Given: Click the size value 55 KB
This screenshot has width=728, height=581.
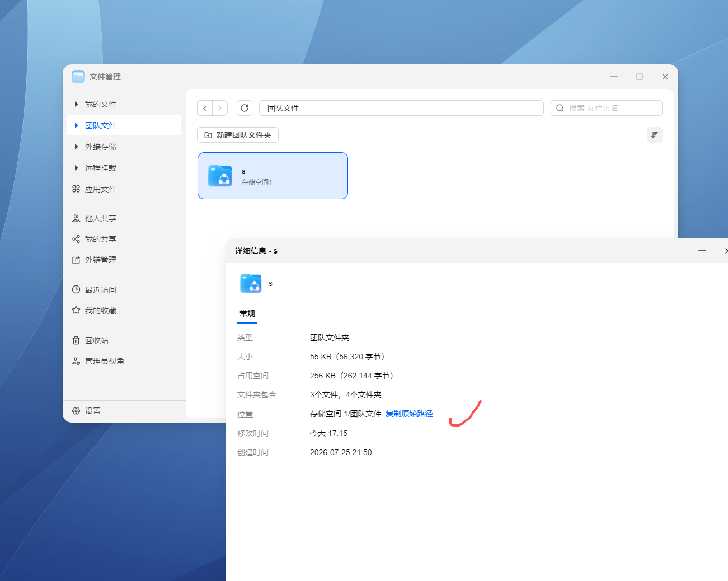Looking at the screenshot, I should [347, 357].
